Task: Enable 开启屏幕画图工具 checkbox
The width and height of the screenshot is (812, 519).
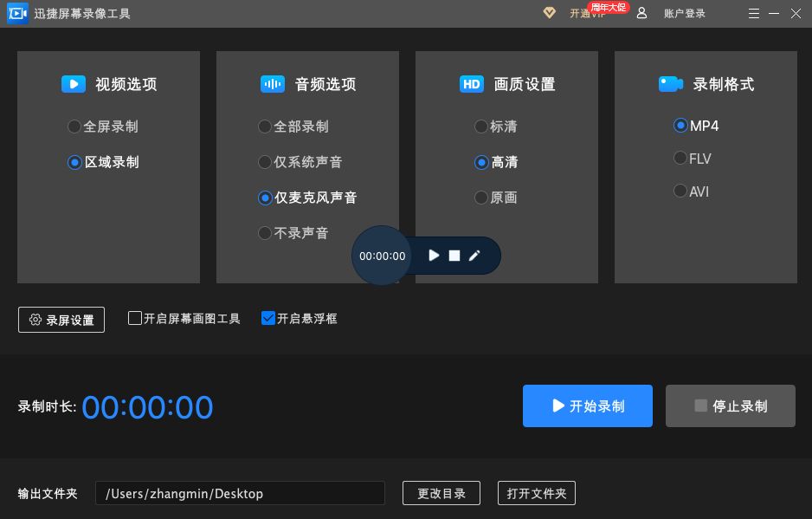Action: click(135, 318)
